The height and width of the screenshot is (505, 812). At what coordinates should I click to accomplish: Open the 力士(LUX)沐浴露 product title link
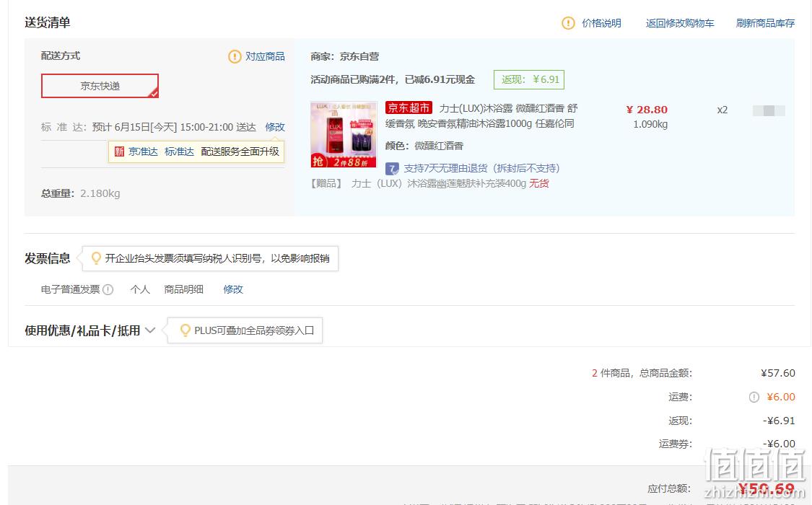(x=481, y=116)
